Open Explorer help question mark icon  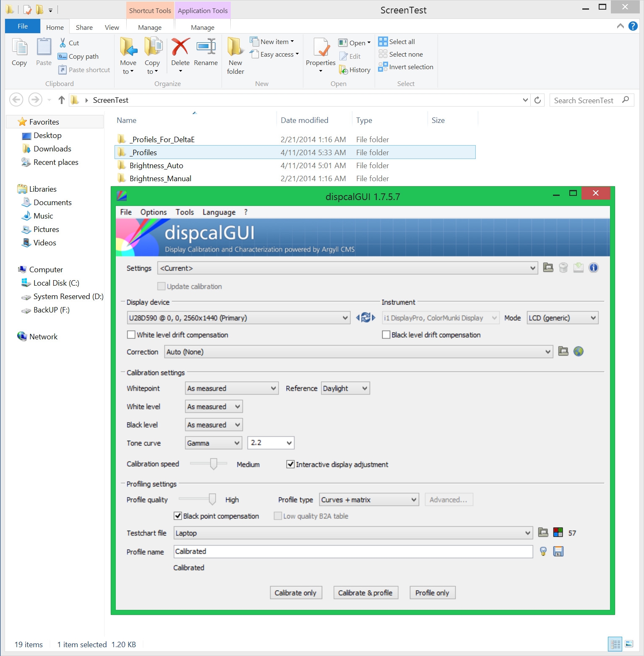click(633, 26)
